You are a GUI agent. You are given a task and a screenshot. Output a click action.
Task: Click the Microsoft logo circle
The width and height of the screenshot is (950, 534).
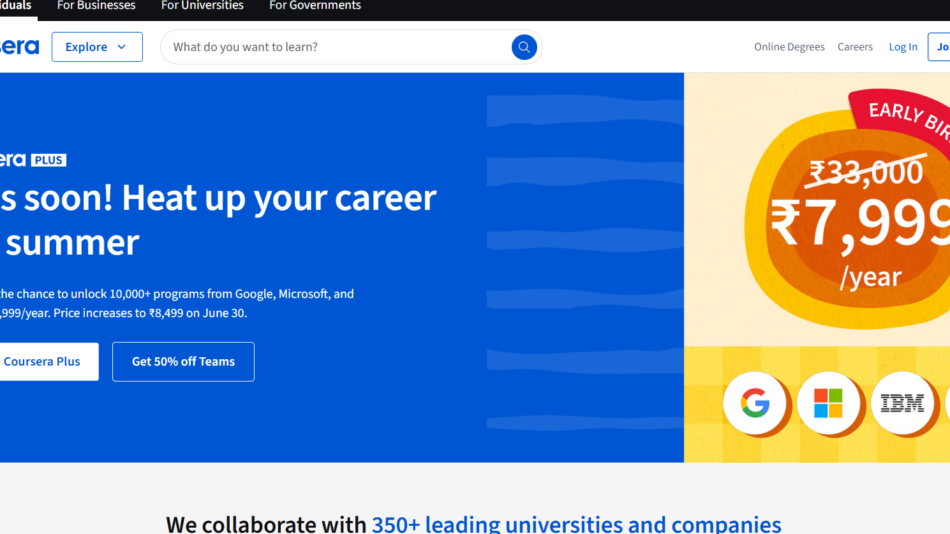[828, 403]
